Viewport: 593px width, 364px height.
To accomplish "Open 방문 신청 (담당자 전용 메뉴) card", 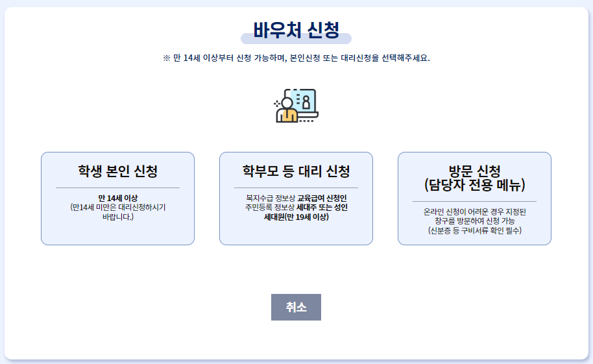I will (x=475, y=199).
